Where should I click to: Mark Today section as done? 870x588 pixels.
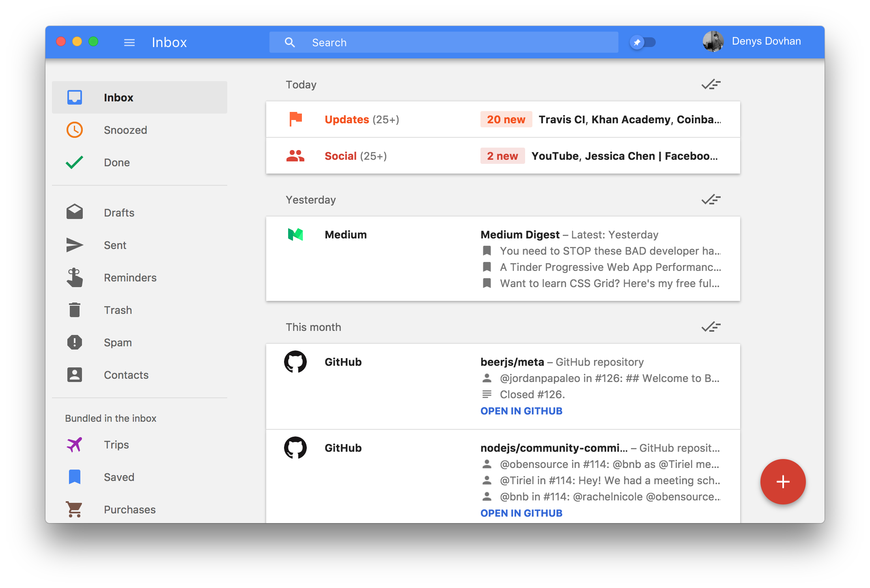click(x=711, y=85)
